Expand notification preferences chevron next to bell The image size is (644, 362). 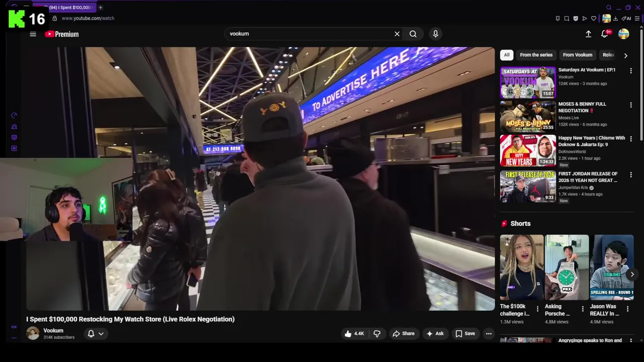point(101,334)
